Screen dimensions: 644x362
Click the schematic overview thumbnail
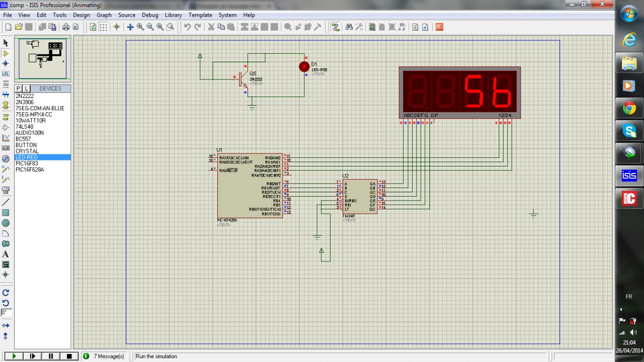point(43,58)
